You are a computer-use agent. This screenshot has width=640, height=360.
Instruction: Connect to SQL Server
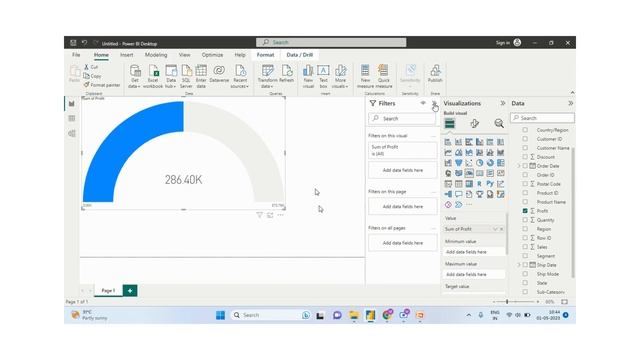tap(186, 76)
